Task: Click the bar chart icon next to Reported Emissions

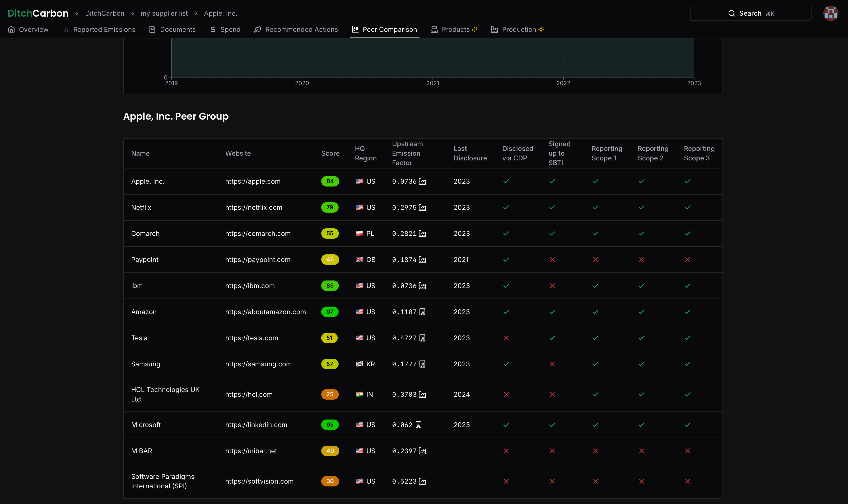Action: (x=66, y=30)
